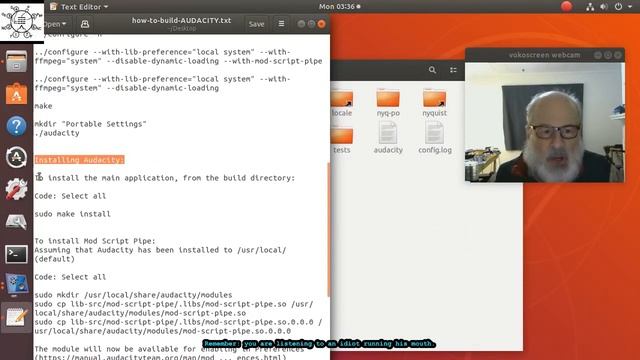Click the red recording indicator in top bar
This screenshot has height=360, width=640.
(x=566, y=6)
